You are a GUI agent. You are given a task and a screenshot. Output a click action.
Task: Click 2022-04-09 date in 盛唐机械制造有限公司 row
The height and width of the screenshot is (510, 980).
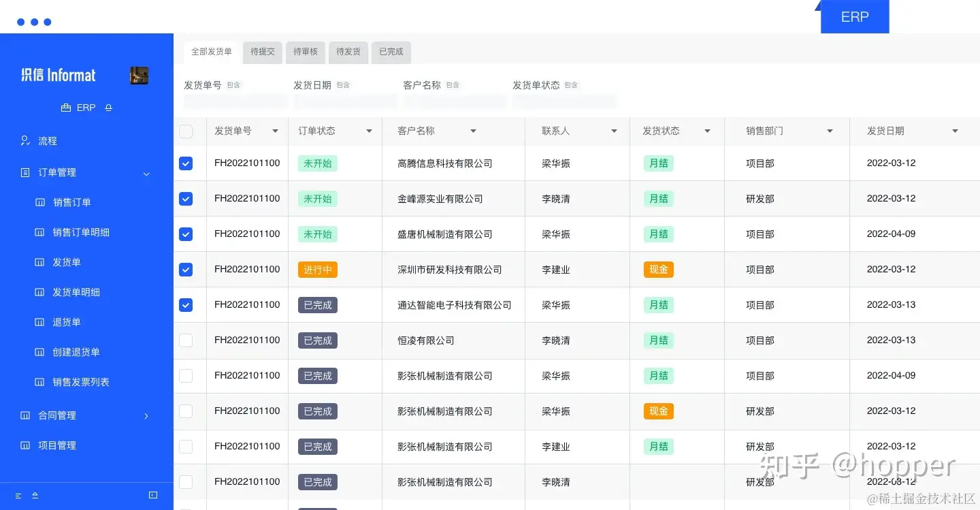891,234
